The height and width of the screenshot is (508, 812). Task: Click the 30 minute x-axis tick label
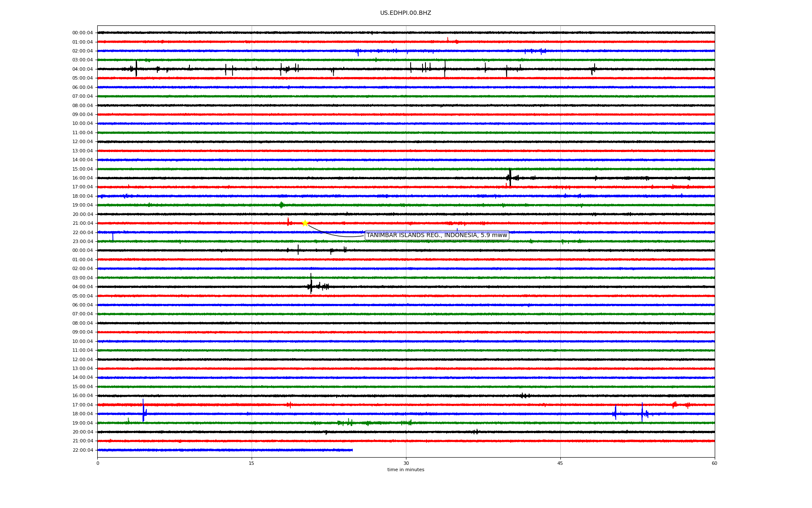(406, 463)
